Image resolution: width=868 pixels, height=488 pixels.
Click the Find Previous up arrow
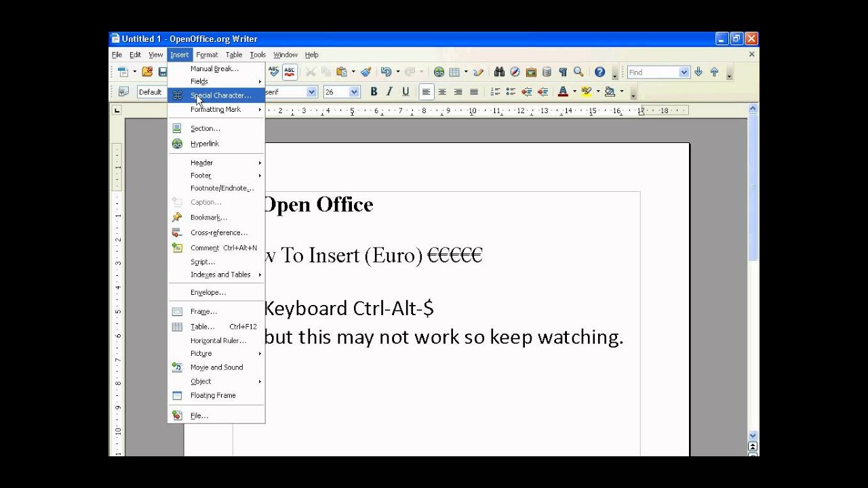pyautogui.click(x=714, y=72)
